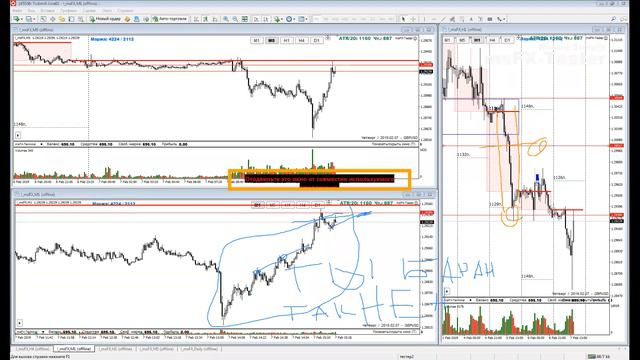640x360 pixels.
Task: Switch top-left chart to H4 timeframe
Action: click(x=301, y=40)
